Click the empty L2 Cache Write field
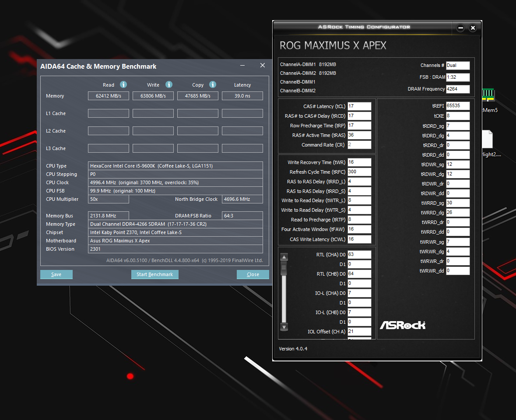Screen dimensions: 516x420 tap(153, 130)
